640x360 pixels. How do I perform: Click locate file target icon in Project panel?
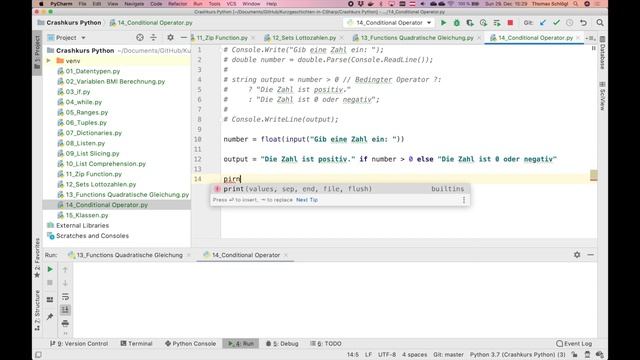point(140,38)
